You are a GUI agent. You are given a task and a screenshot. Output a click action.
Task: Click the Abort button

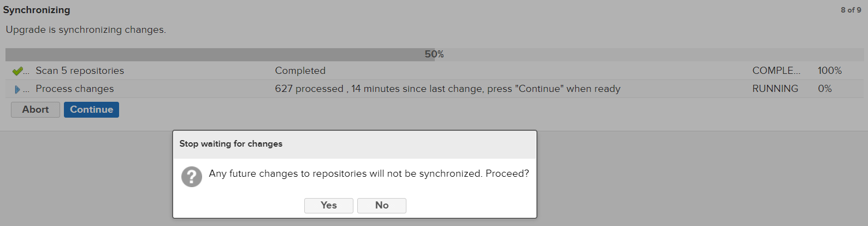36,109
